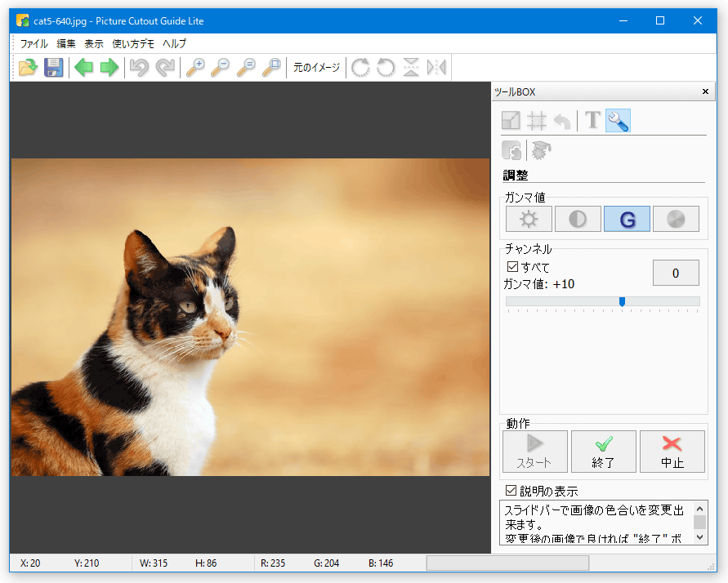Choose the contrast half-circle adjustment
The height and width of the screenshot is (583, 728).
[578, 219]
